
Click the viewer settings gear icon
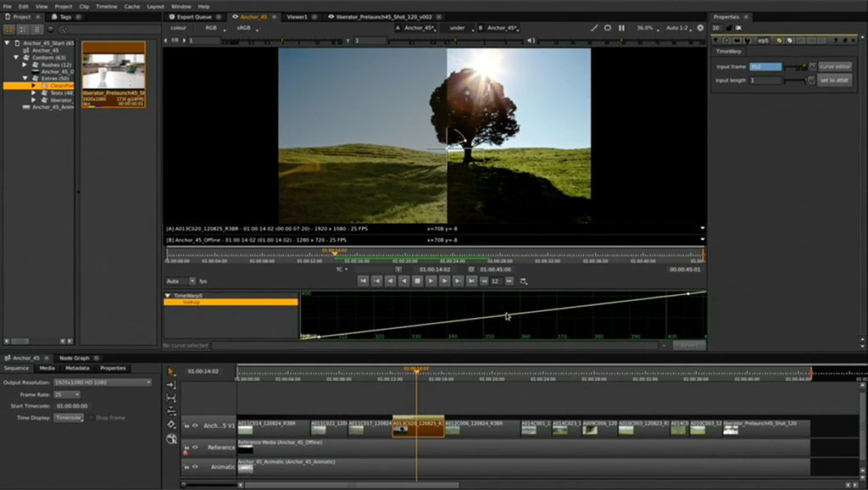click(700, 28)
